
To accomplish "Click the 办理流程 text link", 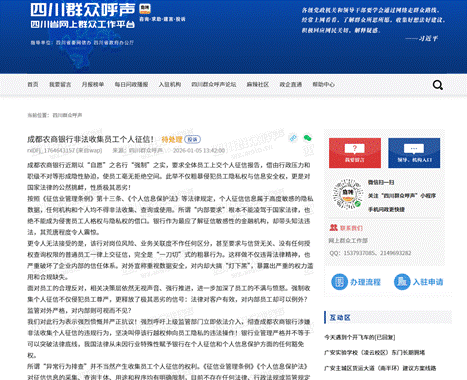I will (365, 282).
